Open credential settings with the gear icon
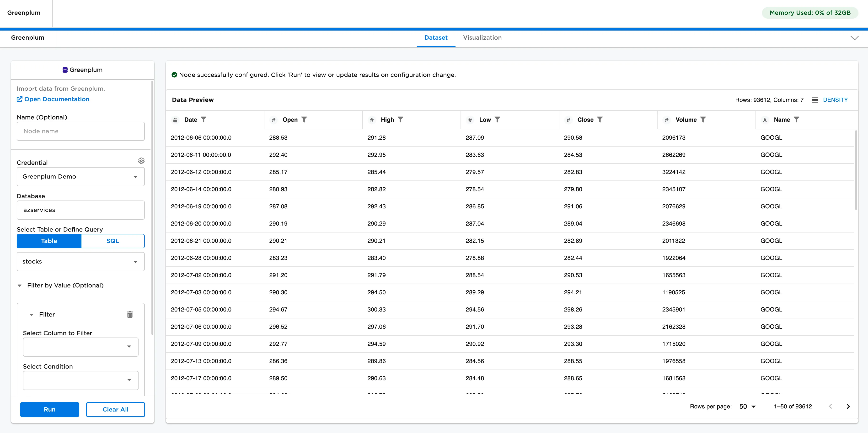Image resolution: width=868 pixels, height=433 pixels. click(x=141, y=161)
